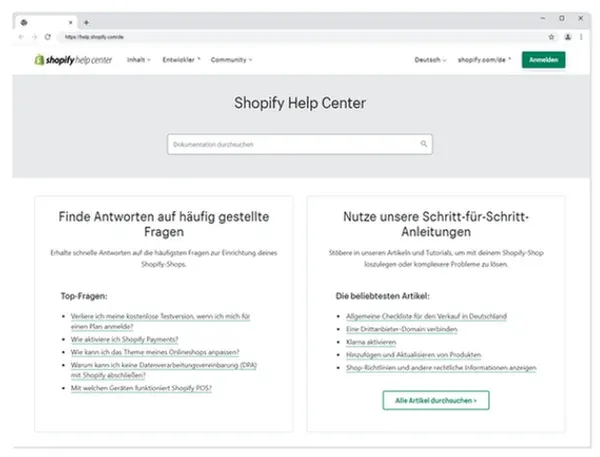
Task: Click the Anmelden button
Action: click(x=543, y=60)
